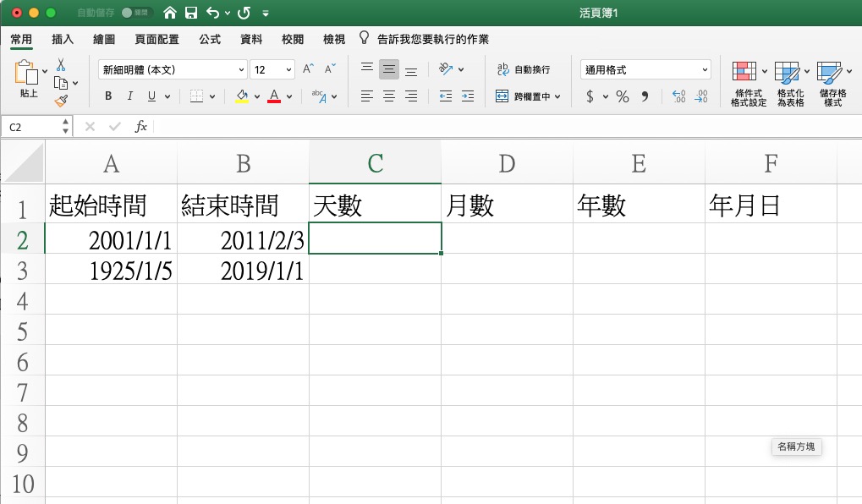Viewport: 862px width, 504px height.
Task: Increase font size with larger A
Action: (x=308, y=68)
